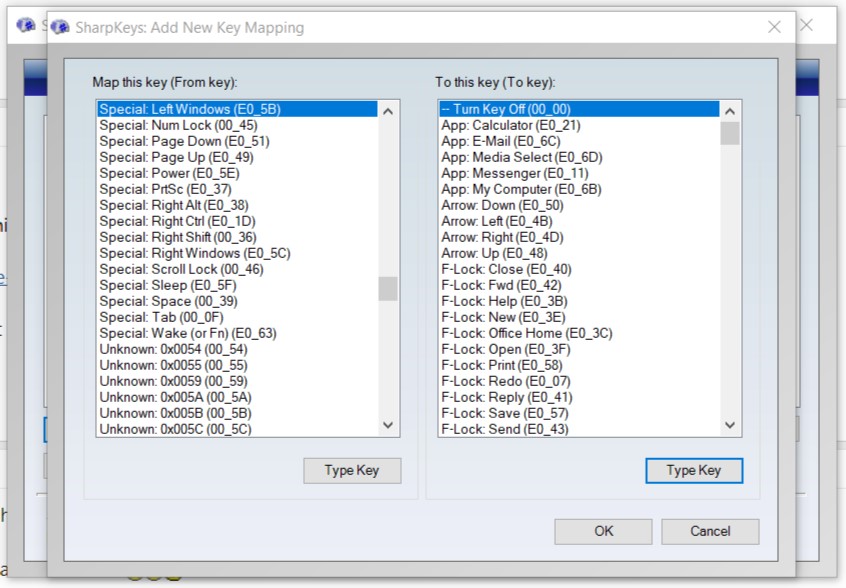This screenshot has width=846, height=588.
Task: Confirm the mapping with OK
Action: pyautogui.click(x=603, y=531)
